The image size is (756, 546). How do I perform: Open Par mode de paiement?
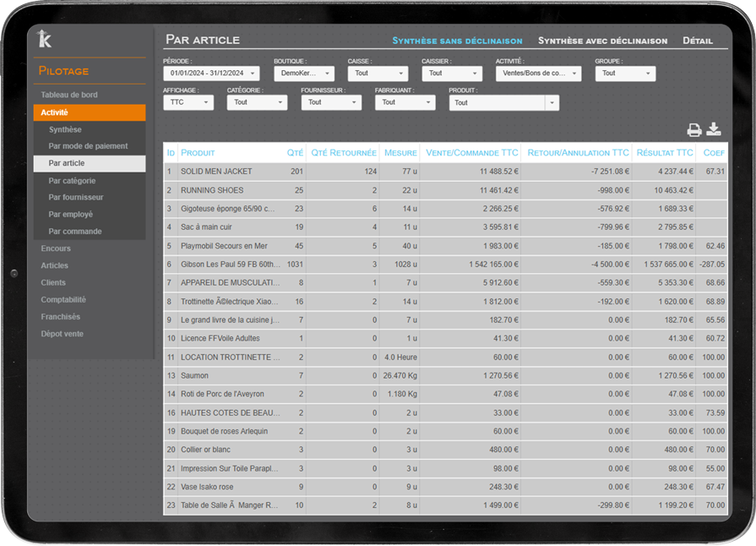[x=88, y=146]
